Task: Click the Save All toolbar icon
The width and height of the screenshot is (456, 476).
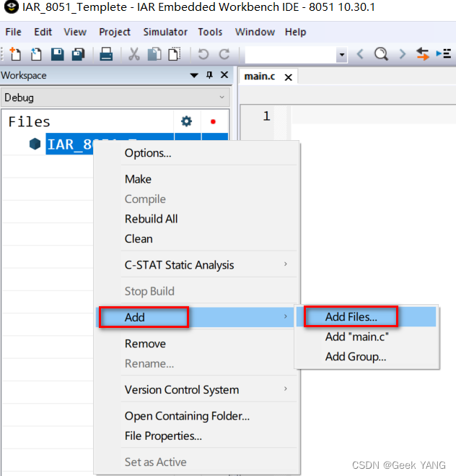Action: click(x=78, y=55)
